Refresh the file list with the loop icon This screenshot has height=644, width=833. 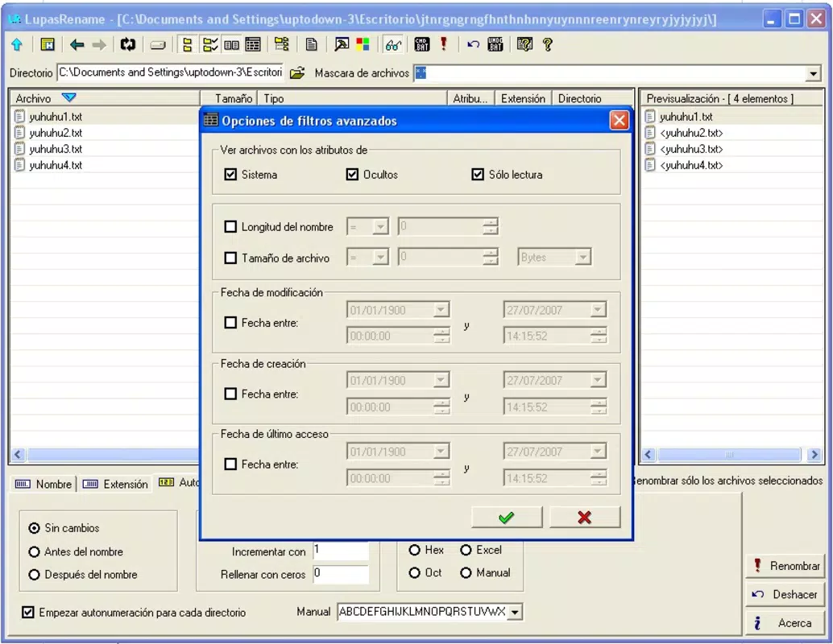point(127,44)
